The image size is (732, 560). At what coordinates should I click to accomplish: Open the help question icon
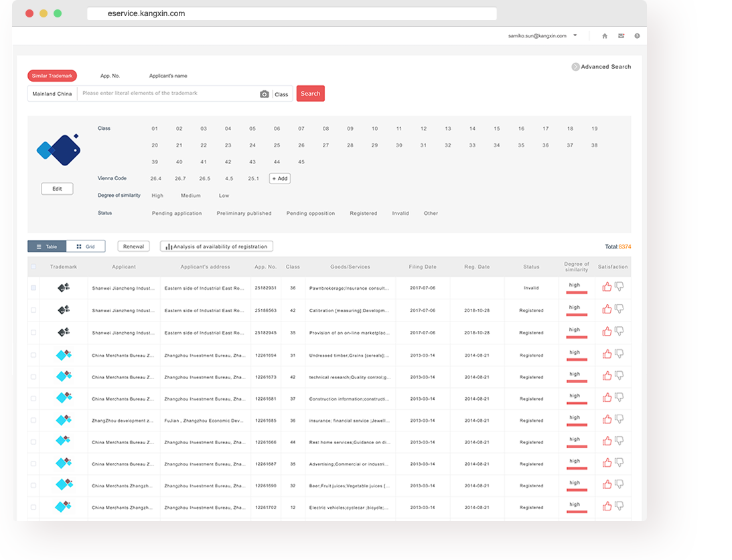tap(637, 36)
